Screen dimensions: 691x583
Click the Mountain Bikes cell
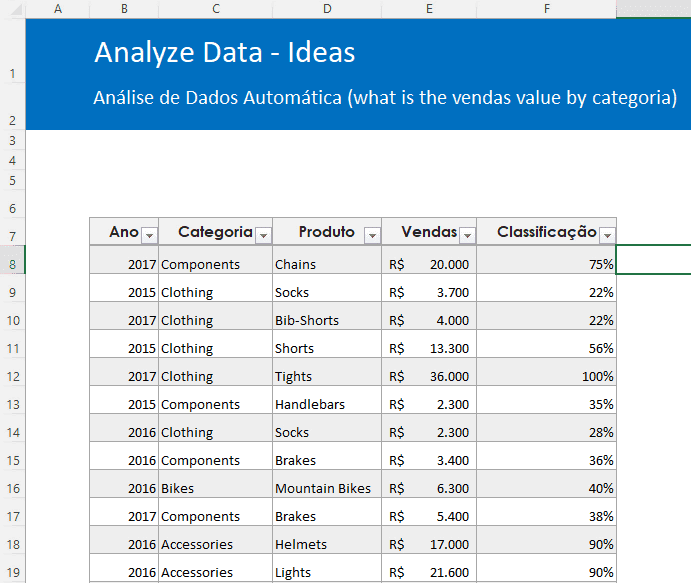click(326, 488)
